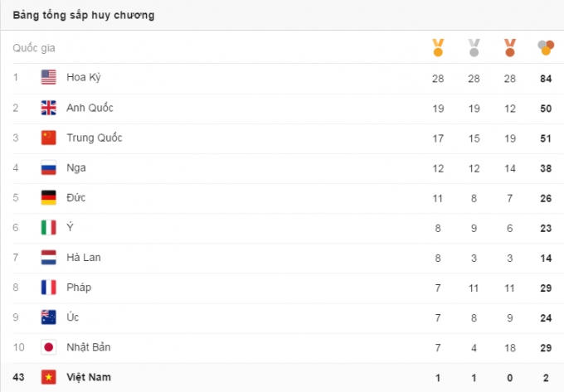Screen dimensions: 564x392
Task: Click the United States flag icon
Action: point(49,78)
